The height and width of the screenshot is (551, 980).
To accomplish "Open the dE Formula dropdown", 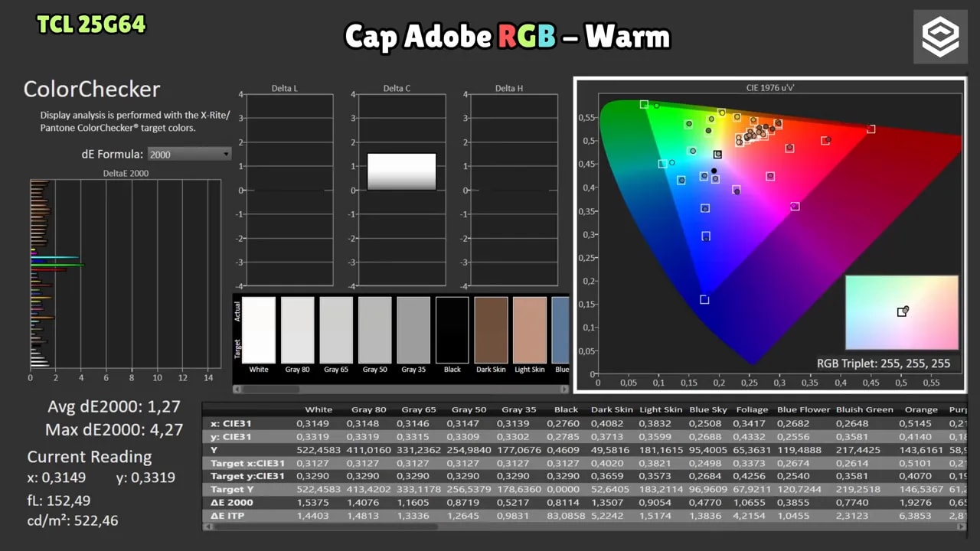I will [x=189, y=154].
